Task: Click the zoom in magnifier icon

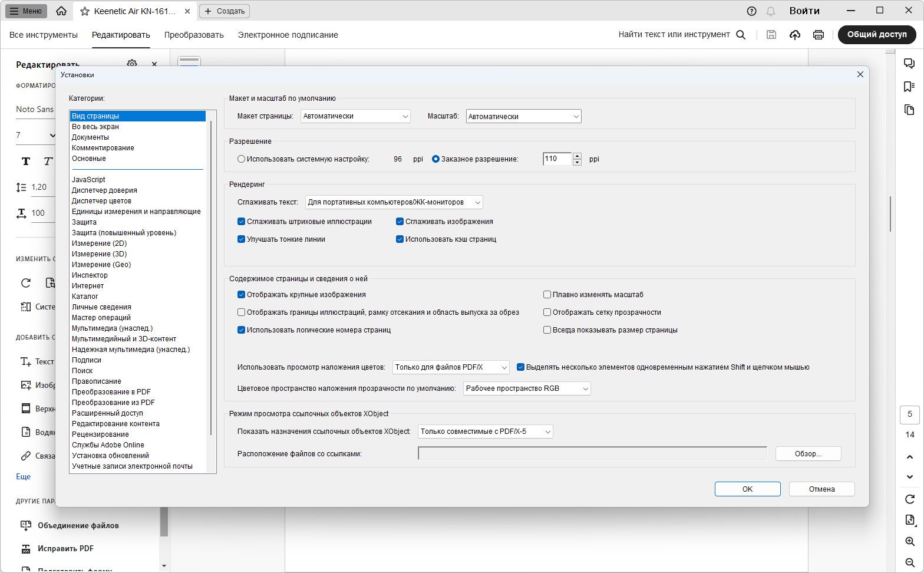Action: coord(910,541)
